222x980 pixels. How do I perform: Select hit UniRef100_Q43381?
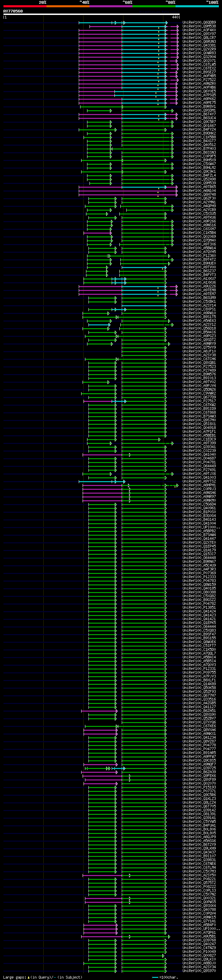tap(199, 45)
